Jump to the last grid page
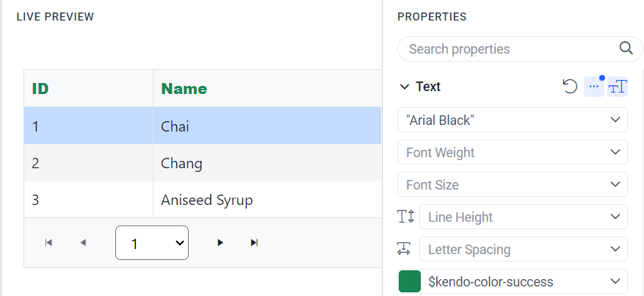This screenshot has width=644, height=296. coord(254,242)
